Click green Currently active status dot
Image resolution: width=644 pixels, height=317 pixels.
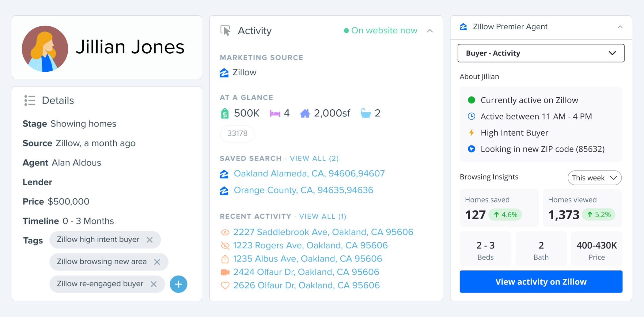coord(471,100)
